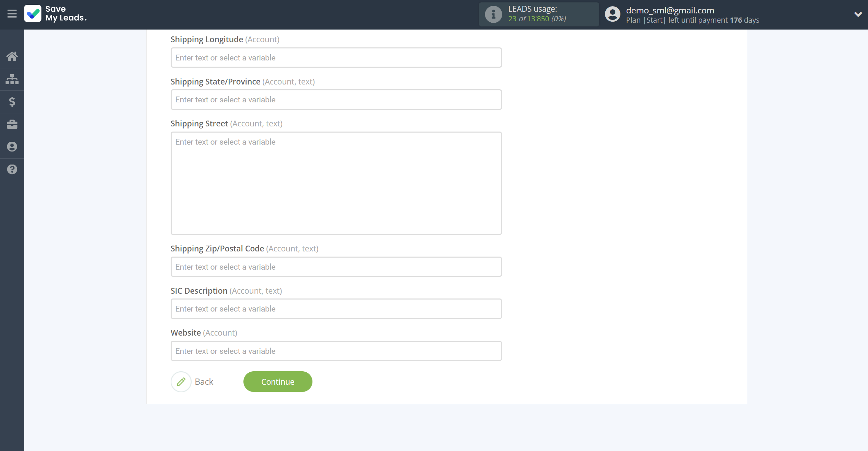
Task: Open the help question mark icon
Action: point(12,169)
